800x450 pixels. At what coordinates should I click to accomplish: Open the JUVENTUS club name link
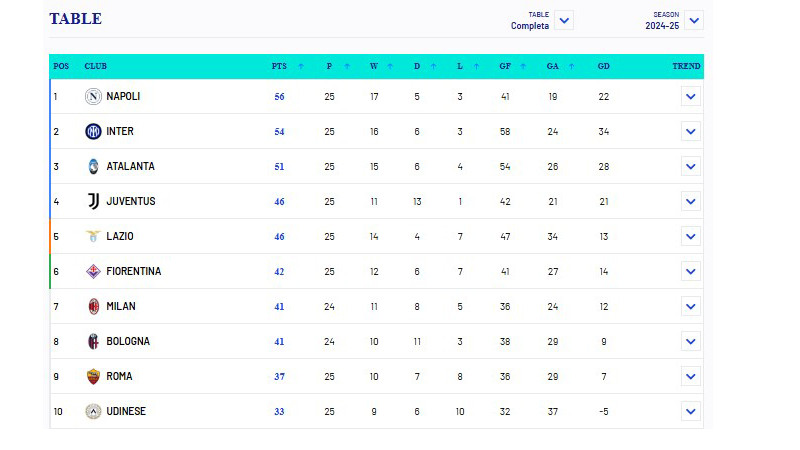click(131, 202)
